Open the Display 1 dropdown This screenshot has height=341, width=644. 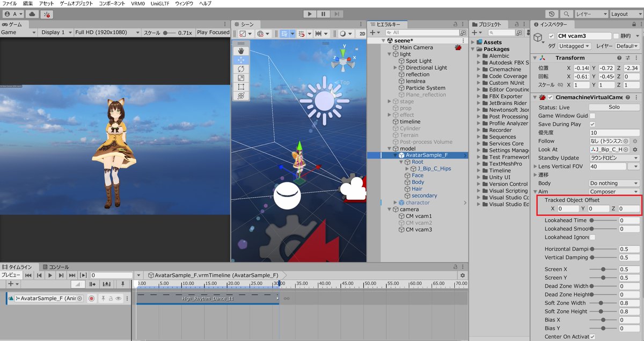(x=55, y=32)
